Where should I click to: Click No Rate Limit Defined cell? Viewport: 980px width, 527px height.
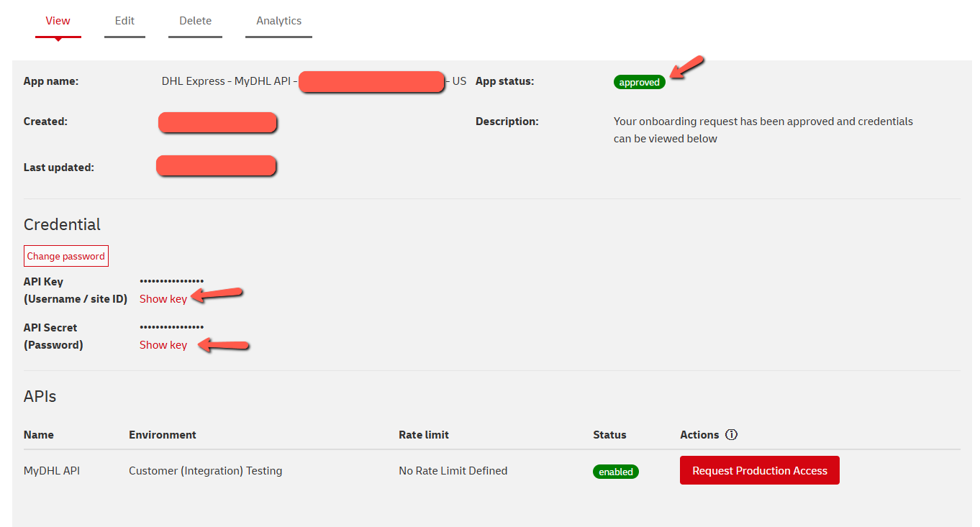pyautogui.click(x=453, y=471)
